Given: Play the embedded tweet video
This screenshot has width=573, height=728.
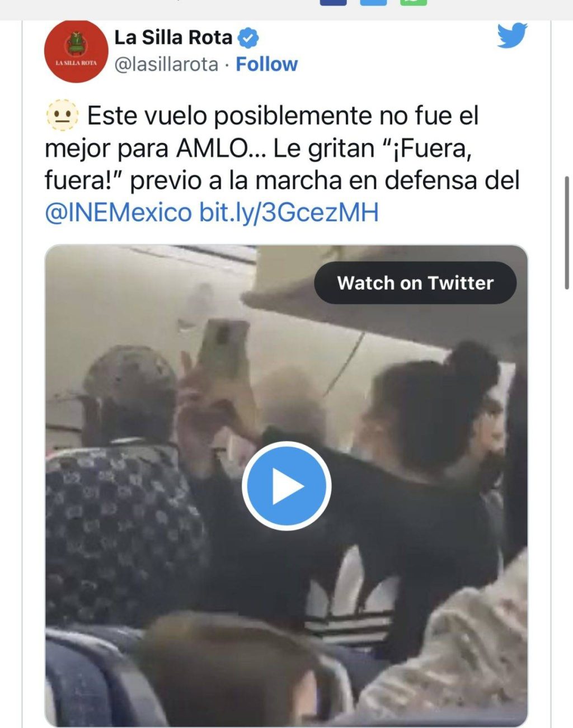Looking at the screenshot, I should click(x=286, y=486).
